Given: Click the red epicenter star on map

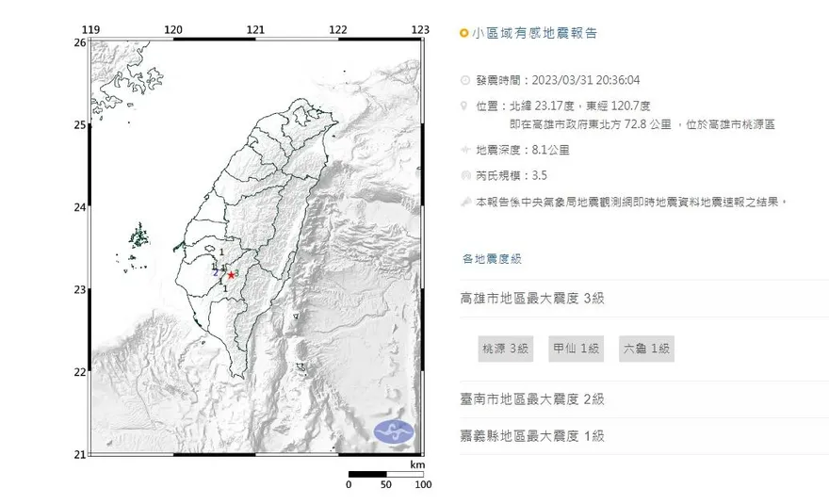Looking at the screenshot, I should tap(232, 274).
